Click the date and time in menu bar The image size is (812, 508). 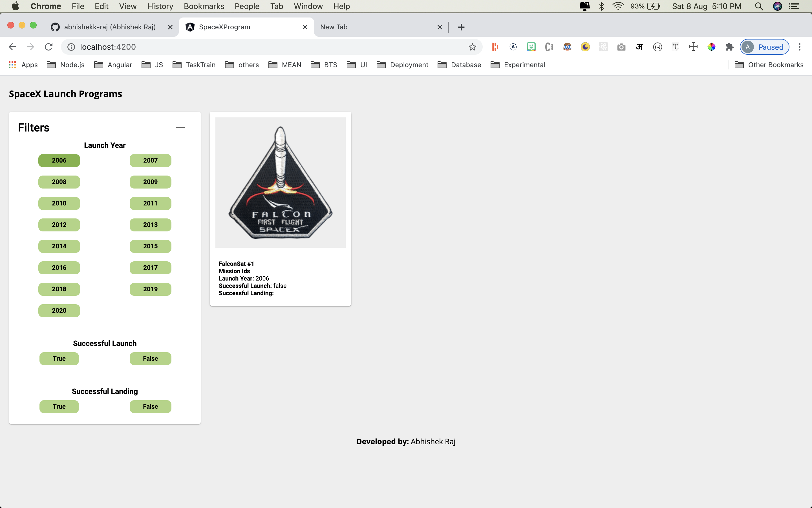[707, 6]
